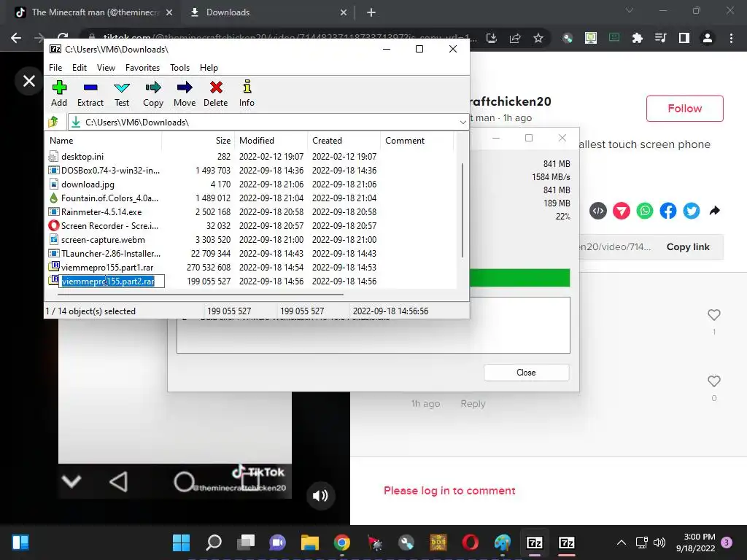The image size is (747, 560).
Task: Click the Add toolbar icon in 7-Zip
Action: [x=59, y=93]
